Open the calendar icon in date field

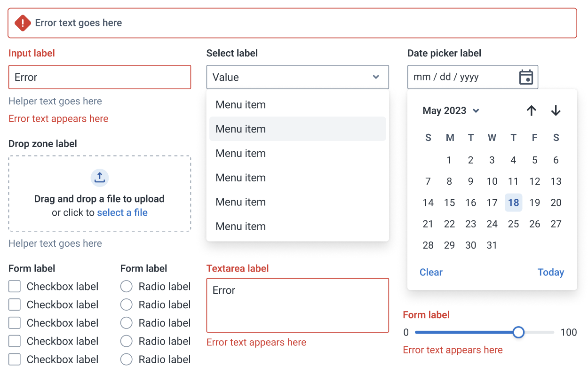pos(526,77)
